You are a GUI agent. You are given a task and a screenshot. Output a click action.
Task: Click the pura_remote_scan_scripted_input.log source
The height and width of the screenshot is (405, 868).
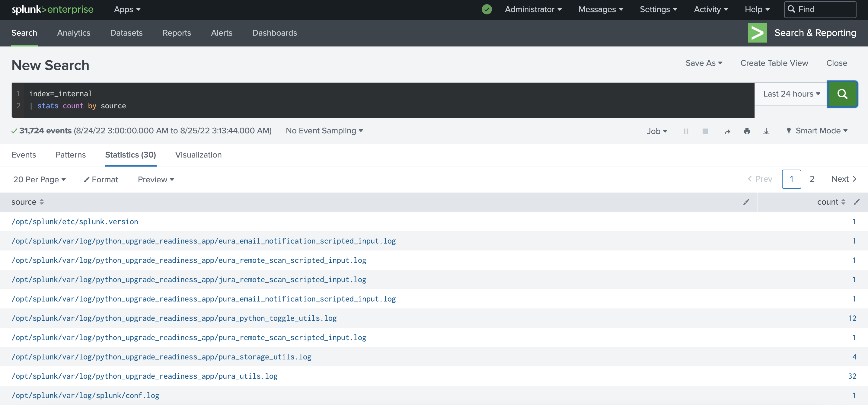tap(189, 337)
